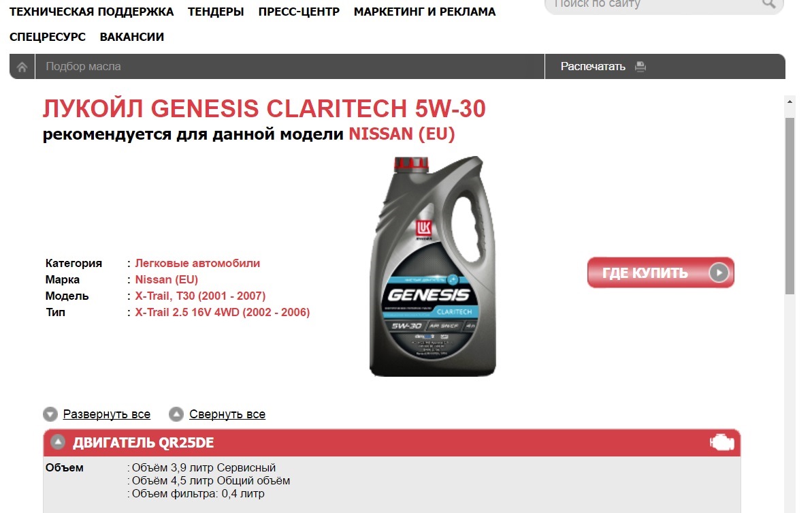Open the ТЕНДЕРЫ menu item
The width and height of the screenshot is (812, 513).
click(216, 12)
